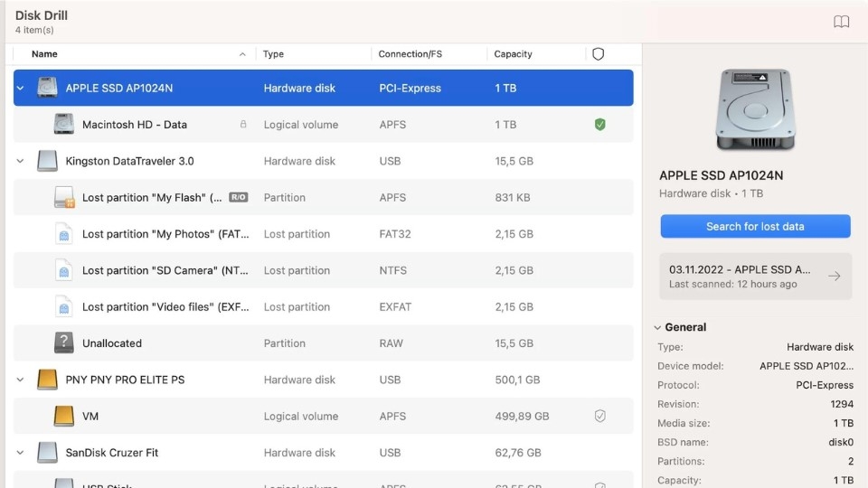Click green shield on Macintosh HD row

[599, 125]
